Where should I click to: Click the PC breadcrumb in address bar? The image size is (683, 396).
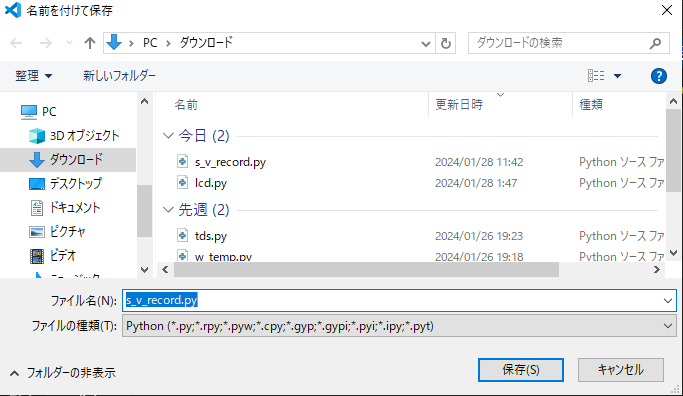tap(150, 43)
